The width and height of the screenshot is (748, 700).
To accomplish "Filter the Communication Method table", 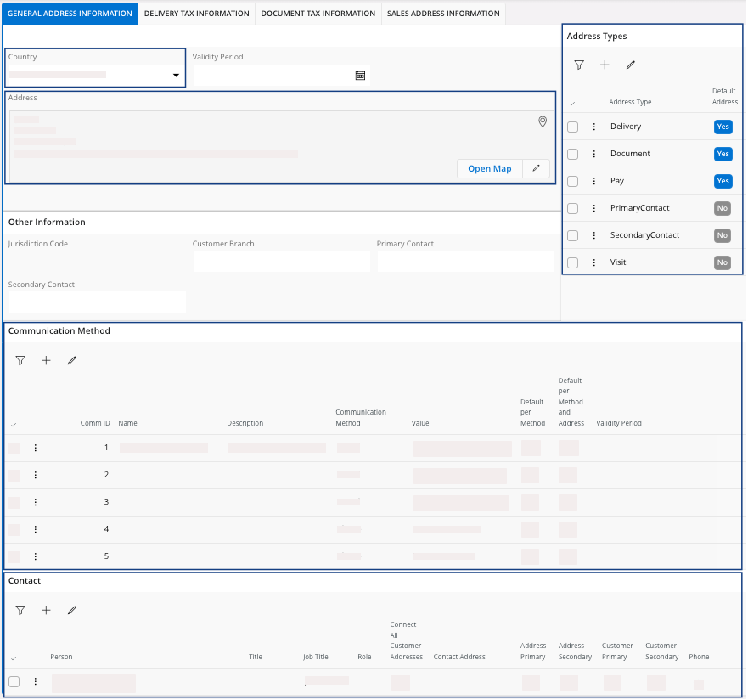I will [x=20, y=361].
